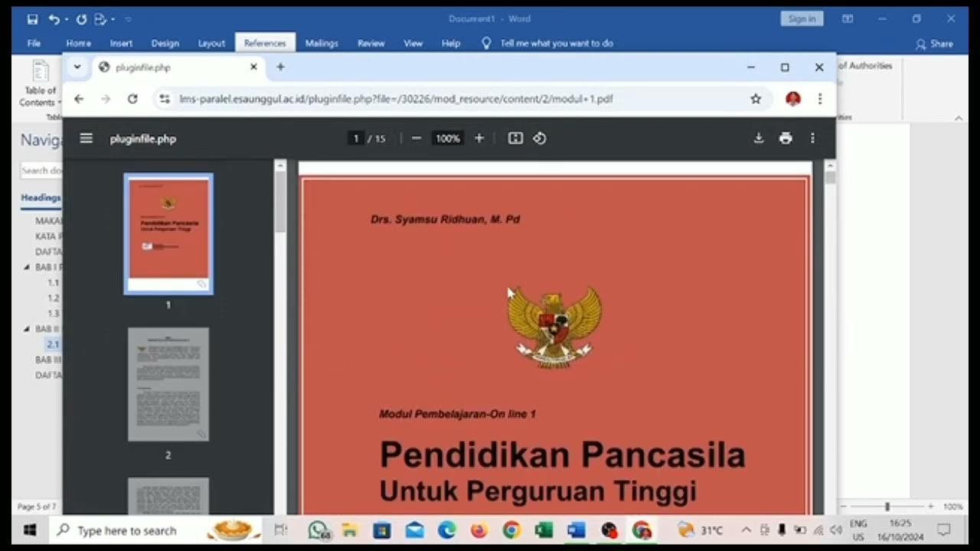Open the Help ribbon tab
The height and width of the screenshot is (551, 980).
(451, 44)
